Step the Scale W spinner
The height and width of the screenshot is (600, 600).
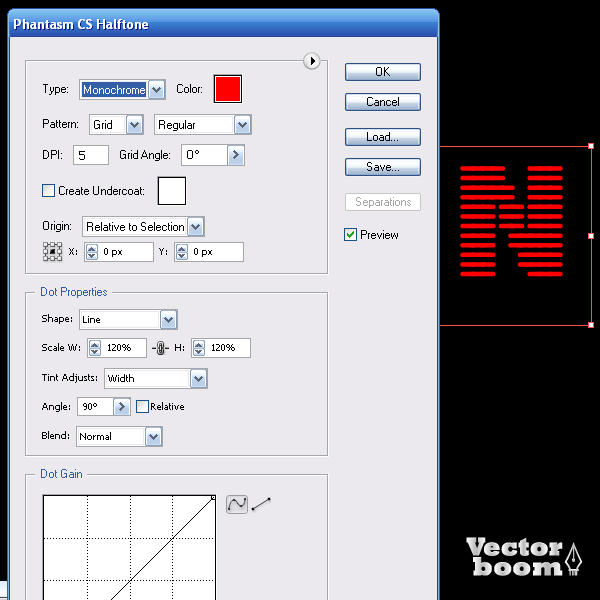(95, 348)
